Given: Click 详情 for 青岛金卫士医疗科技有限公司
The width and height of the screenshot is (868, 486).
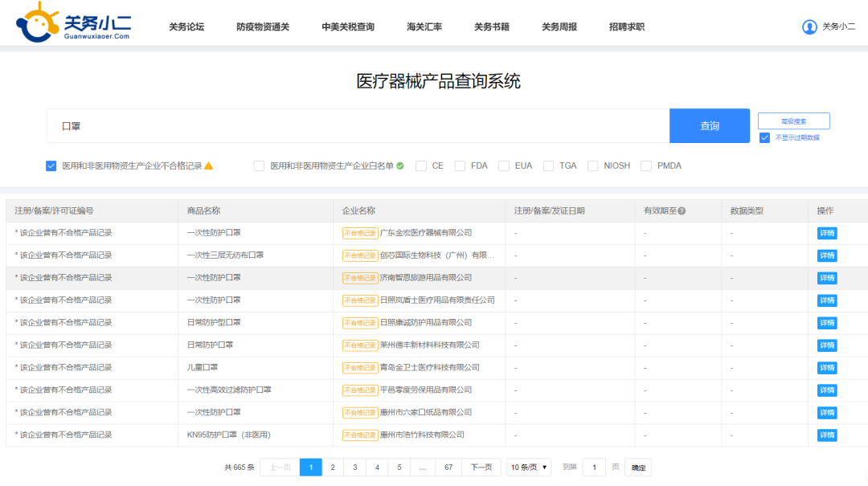Looking at the screenshot, I should click(x=827, y=368).
